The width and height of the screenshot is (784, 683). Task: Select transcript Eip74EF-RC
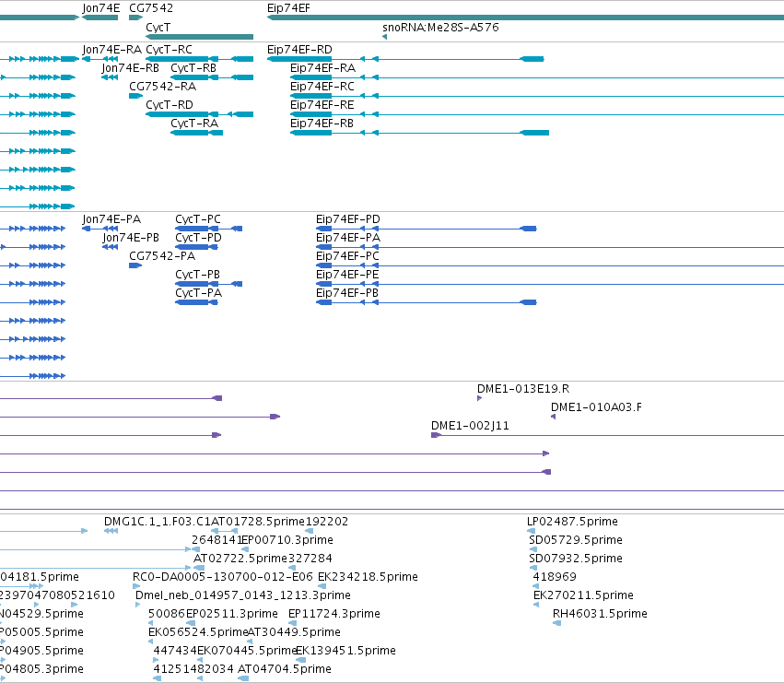point(322,87)
